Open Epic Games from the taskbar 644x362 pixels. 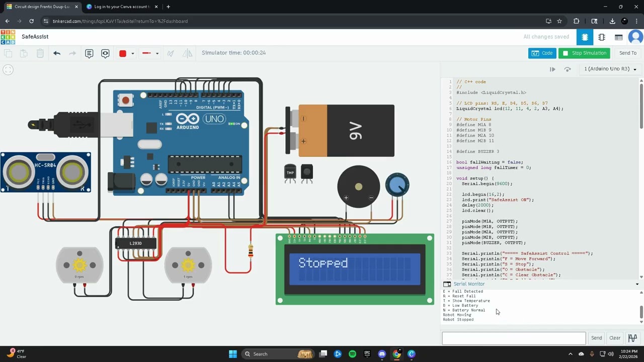pos(367,354)
